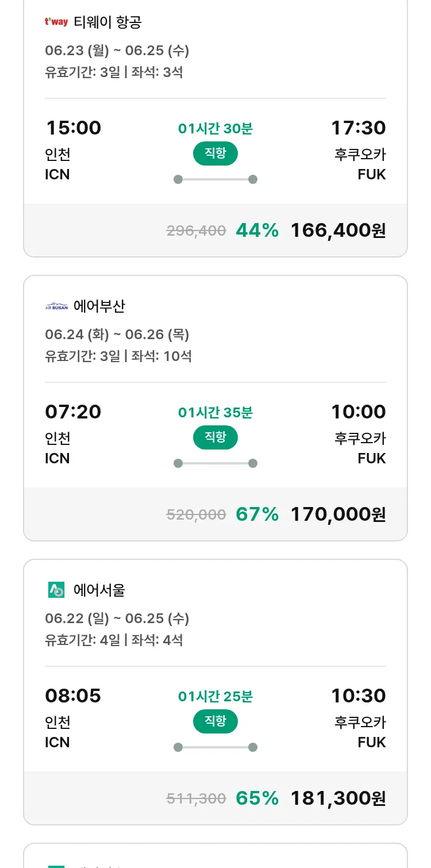The image size is (431, 868).
Task: Click the 07:20 Incheon departure time
Action: point(73,412)
